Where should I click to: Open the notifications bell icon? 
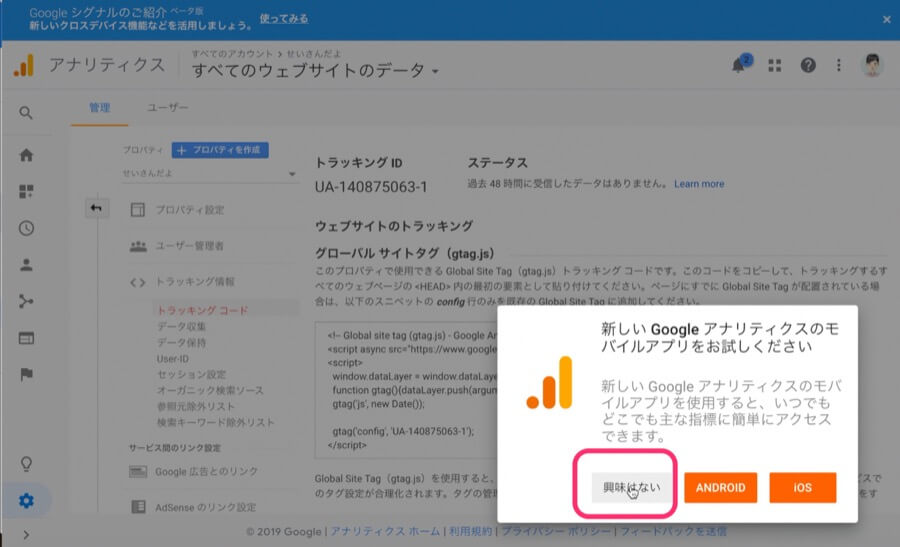741,65
